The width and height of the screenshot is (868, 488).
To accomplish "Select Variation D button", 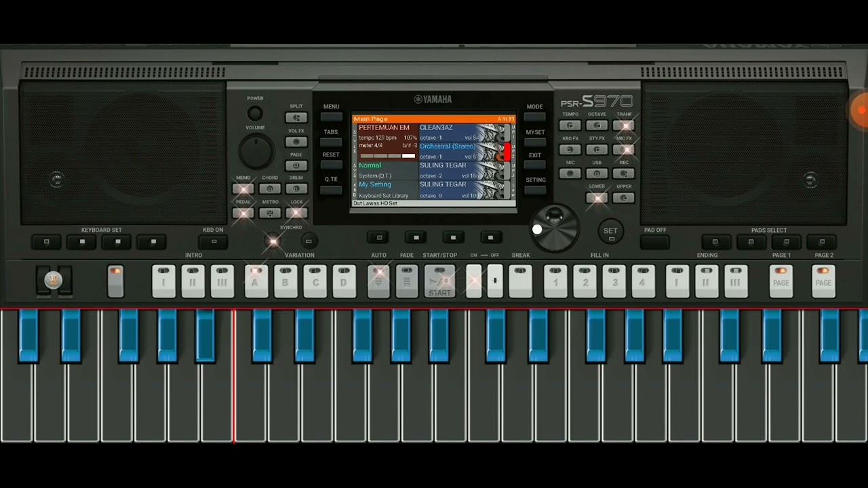I will click(x=344, y=281).
